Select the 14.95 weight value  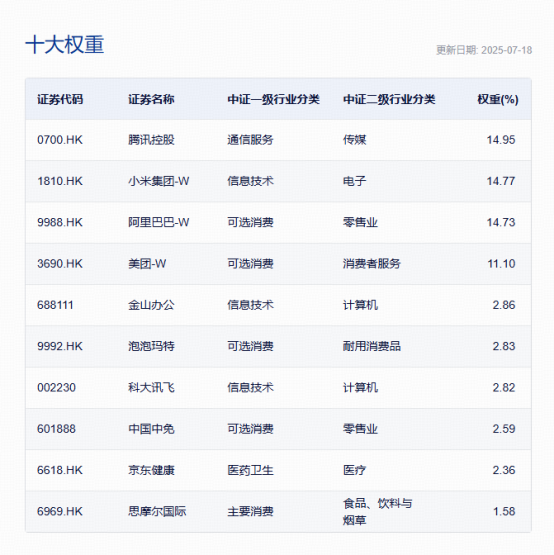click(x=501, y=140)
